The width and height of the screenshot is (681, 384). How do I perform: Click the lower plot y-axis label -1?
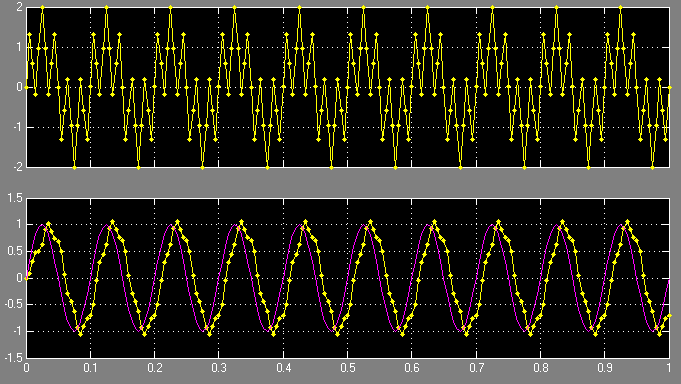pos(17,331)
